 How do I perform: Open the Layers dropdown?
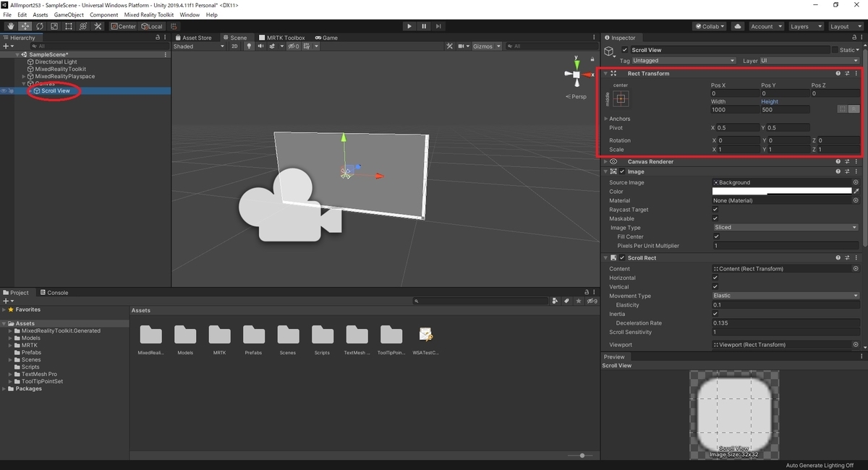click(x=806, y=27)
